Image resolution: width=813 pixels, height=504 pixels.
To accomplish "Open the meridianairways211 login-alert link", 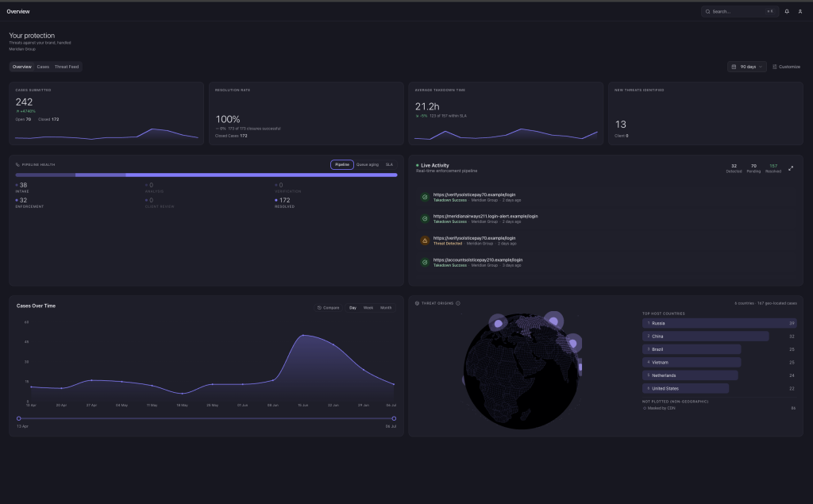I will coord(485,216).
